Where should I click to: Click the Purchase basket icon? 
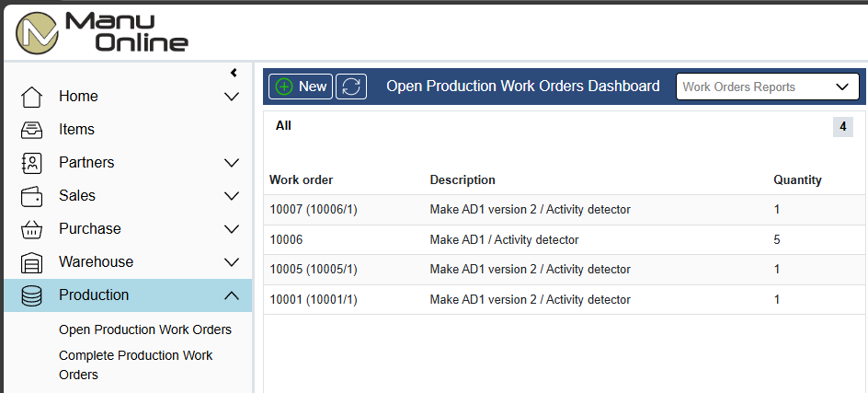pos(31,229)
